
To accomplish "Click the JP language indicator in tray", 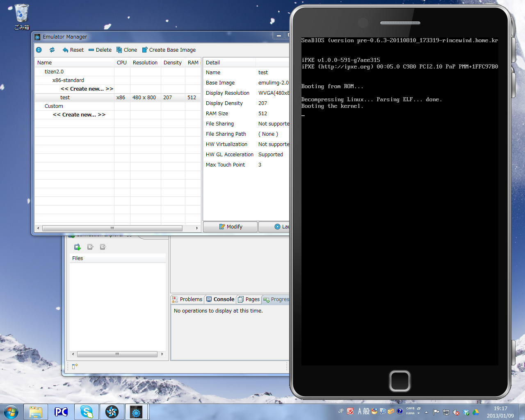I will click(x=341, y=411).
